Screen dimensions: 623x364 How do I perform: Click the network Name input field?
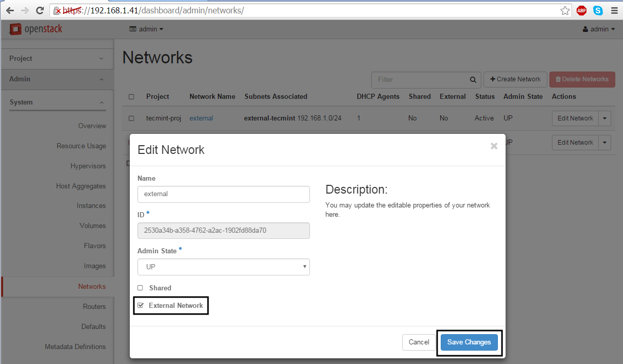(x=223, y=194)
